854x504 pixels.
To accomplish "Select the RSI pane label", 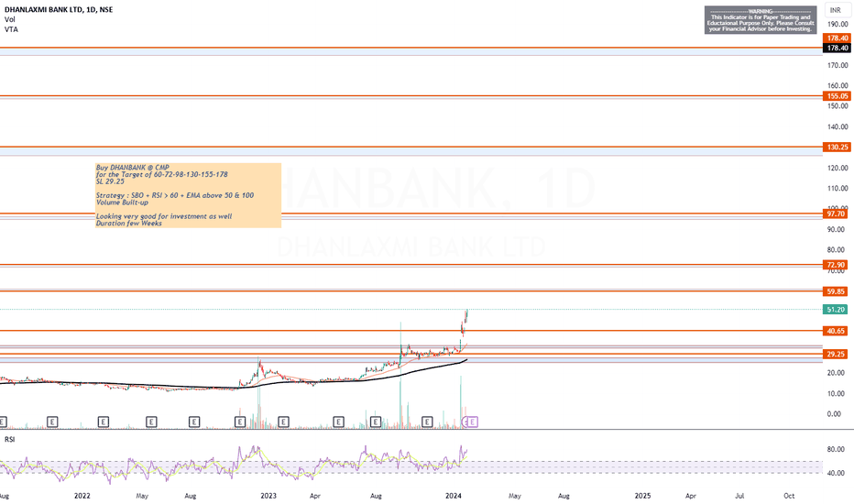I will pos(10,439).
